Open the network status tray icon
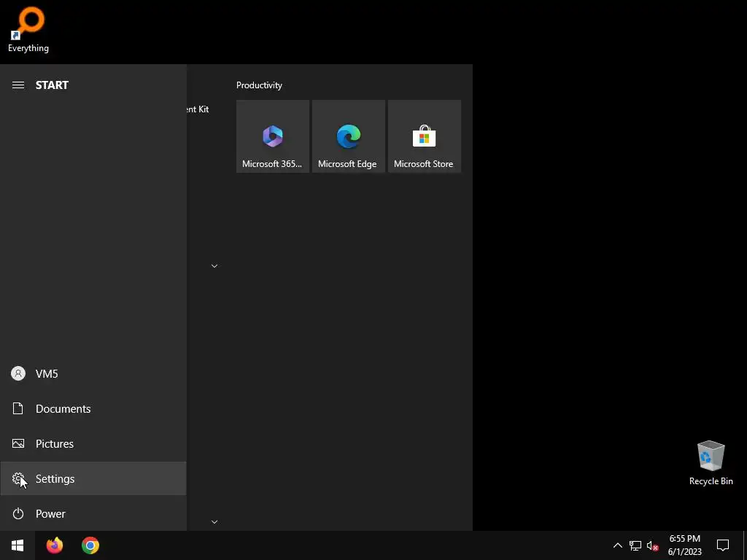 [x=635, y=545]
